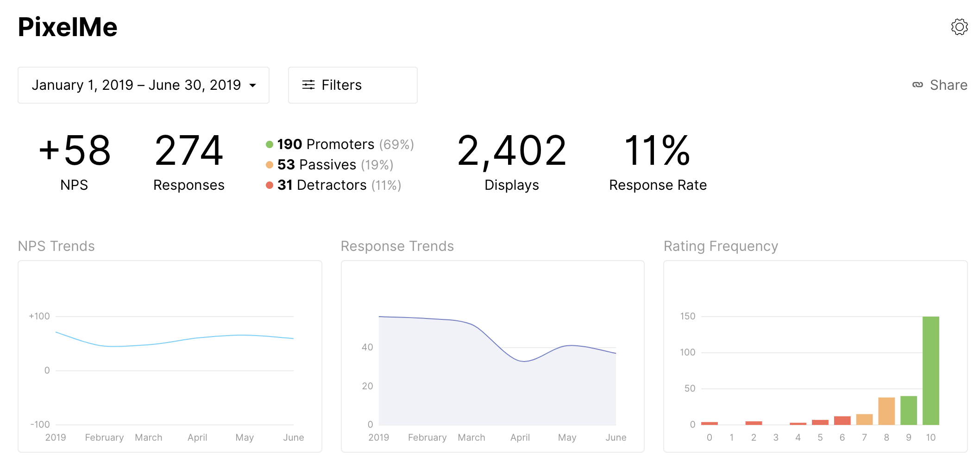Click the red bar for rating 5
Screen dimensions: 980x474
point(820,422)
